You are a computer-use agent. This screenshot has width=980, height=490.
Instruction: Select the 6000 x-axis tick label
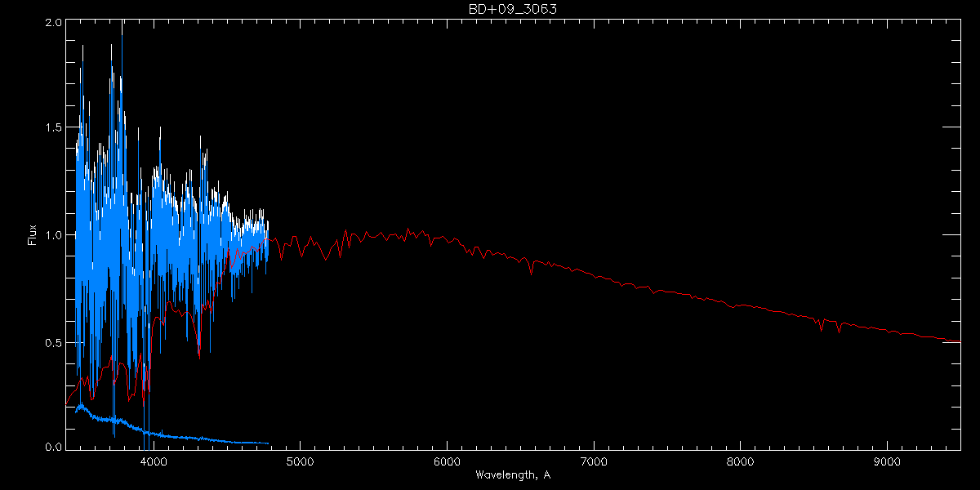coord(447,461)
